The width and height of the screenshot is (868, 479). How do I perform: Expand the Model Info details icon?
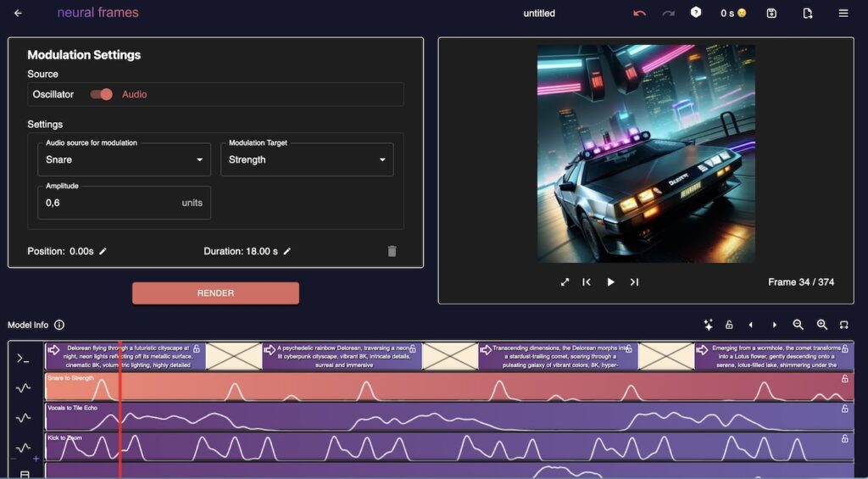[x=59, y=325]
